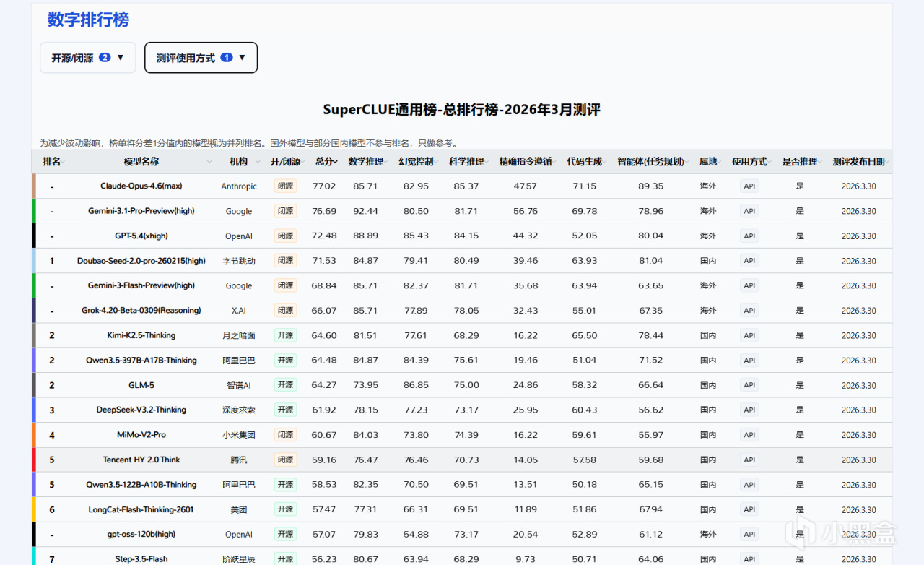Select the GPT-5.4(xhigh) model name
The image size is (924, 565).
pyautogui.click(x=141, y=236)
